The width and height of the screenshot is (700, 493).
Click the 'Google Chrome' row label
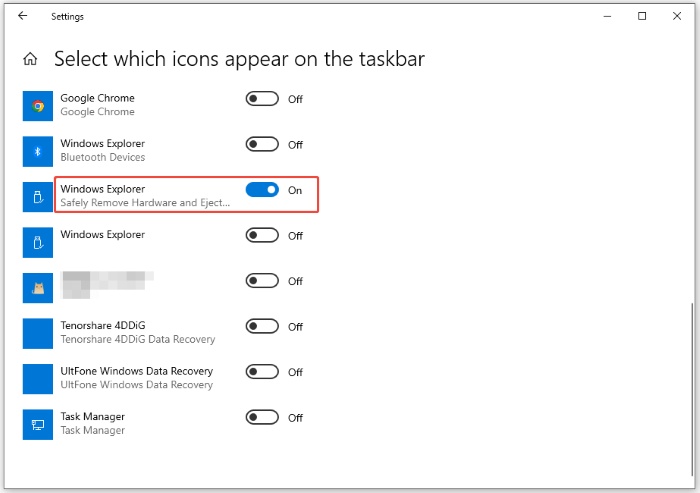pyautogui.click(x=97, y=98)
